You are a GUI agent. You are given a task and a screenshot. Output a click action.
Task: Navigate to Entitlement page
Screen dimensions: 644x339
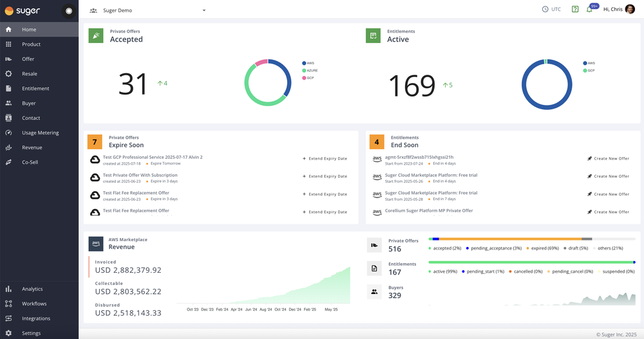pyautogui.click(x=39, y=89)
